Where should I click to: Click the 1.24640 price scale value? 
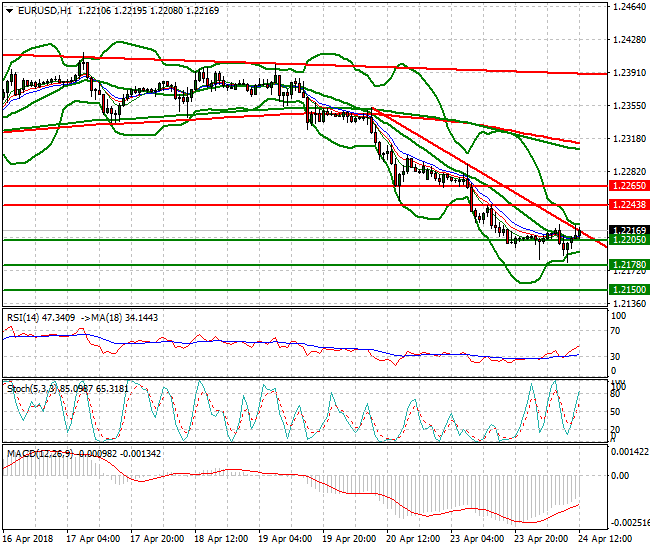pyautogui.click(x=629, y=7)
